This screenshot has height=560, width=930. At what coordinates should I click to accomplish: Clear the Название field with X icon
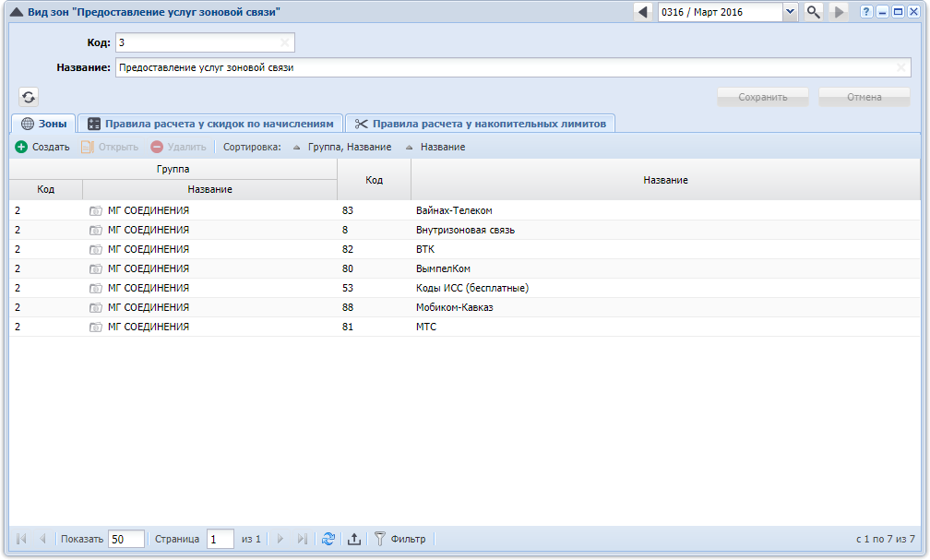pyautogui.click(x=900, y=67)
